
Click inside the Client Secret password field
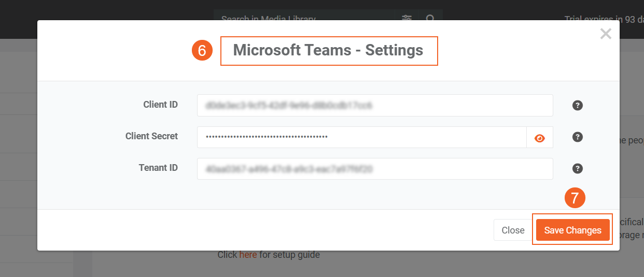pos(361,137)
